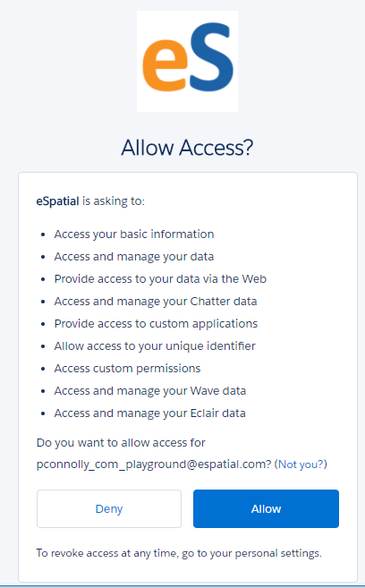Click the eSpatial eS logo image

point(187,61)
